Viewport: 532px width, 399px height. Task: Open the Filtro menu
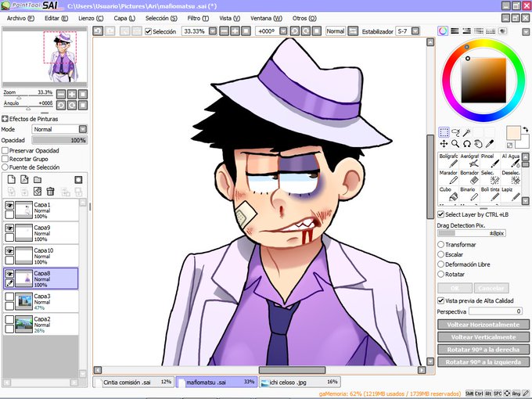[198, 18]
